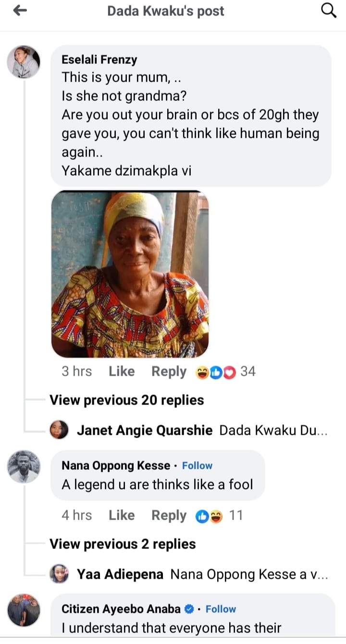Open Janet Angie Quarshie's small avatar
This screenshot has height=644, width=346.
pyautogui.click(x=59, y=429)
